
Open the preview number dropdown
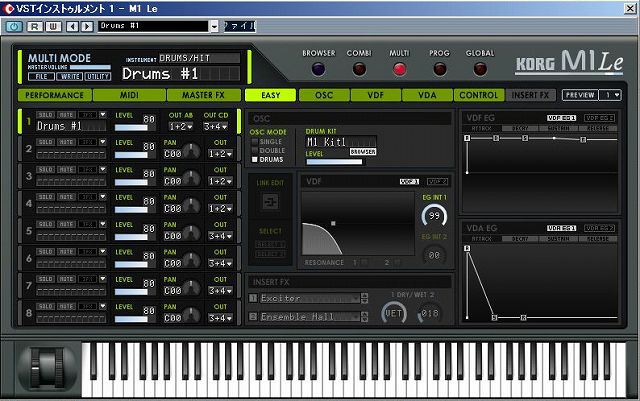(610, 95)
